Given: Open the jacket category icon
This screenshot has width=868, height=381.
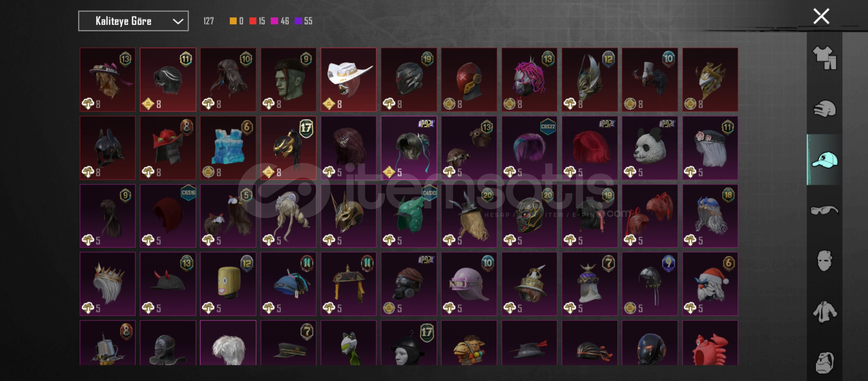Looking at the screenshot, I should point(824,312).
